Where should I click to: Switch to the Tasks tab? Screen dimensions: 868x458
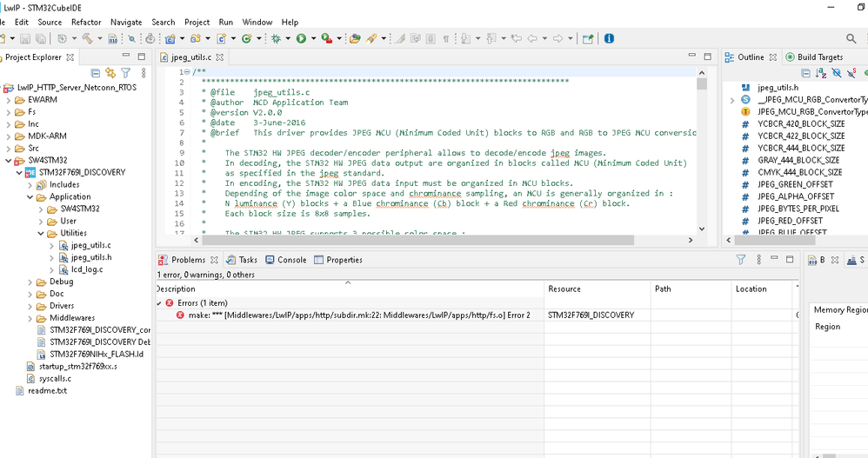point(242,260)
